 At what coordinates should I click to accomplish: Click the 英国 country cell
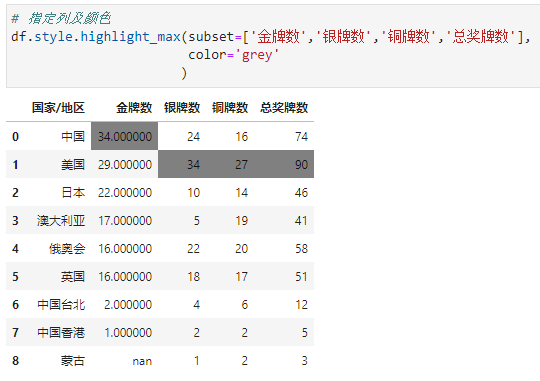click(73, 276)
